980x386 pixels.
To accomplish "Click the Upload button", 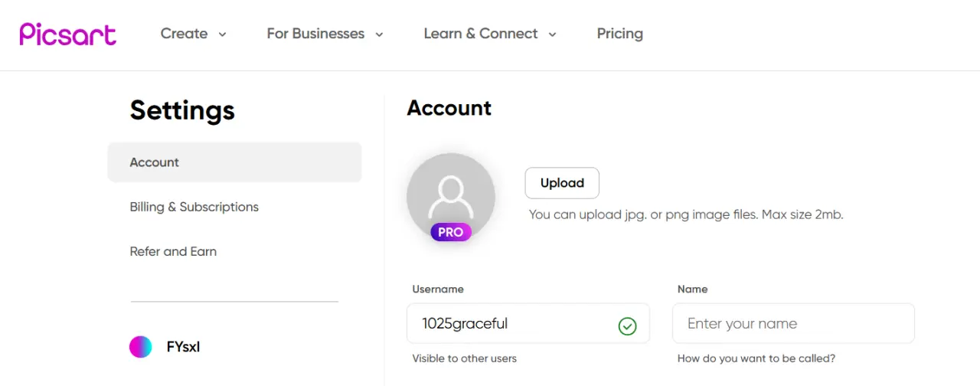I will pyautogui.click(x=562, y=183).
